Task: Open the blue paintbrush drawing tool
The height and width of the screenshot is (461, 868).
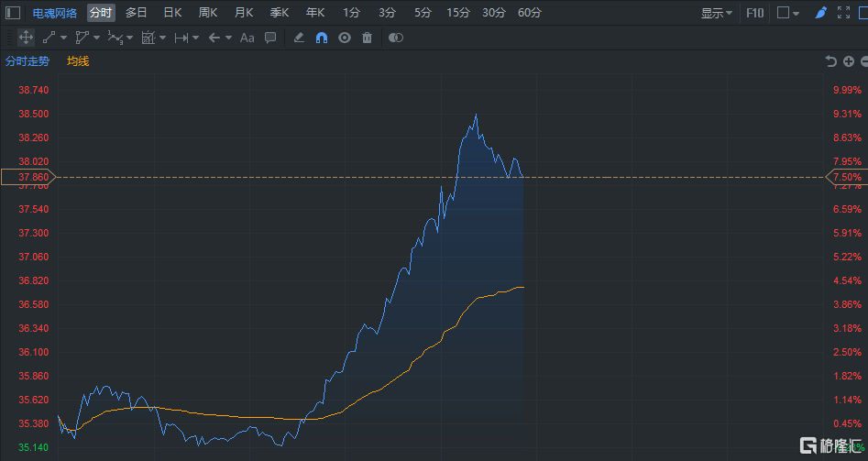Action: 821,12
